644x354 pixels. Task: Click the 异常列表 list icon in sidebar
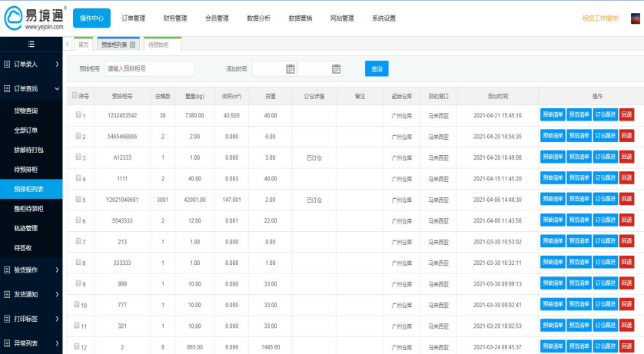point(7,343)
